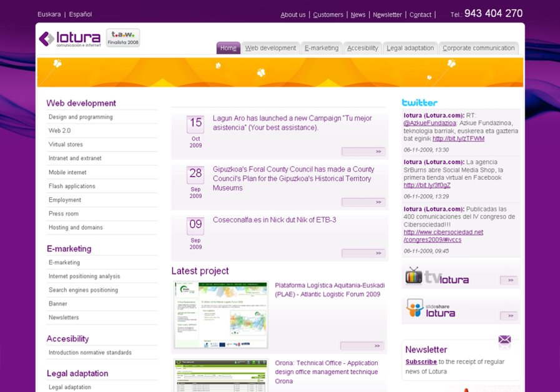Switch the site language to Euskara
The height and width of the screenshot is (392, 560).
pos(49,13)
